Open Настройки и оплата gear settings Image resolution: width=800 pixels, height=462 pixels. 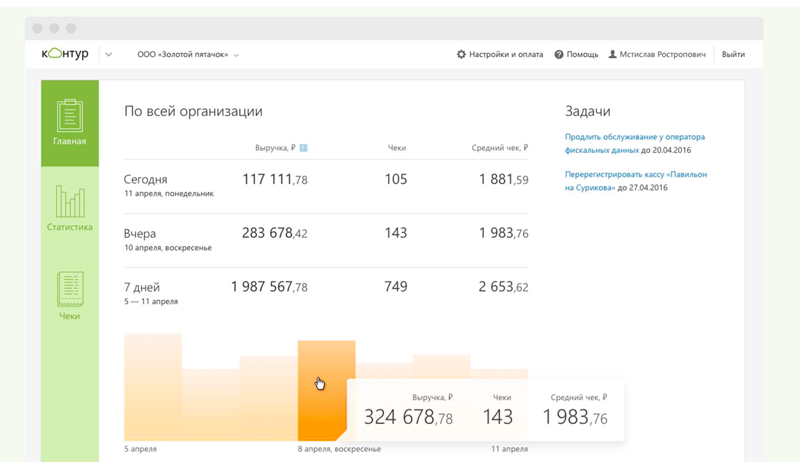(x=500, y=54)
